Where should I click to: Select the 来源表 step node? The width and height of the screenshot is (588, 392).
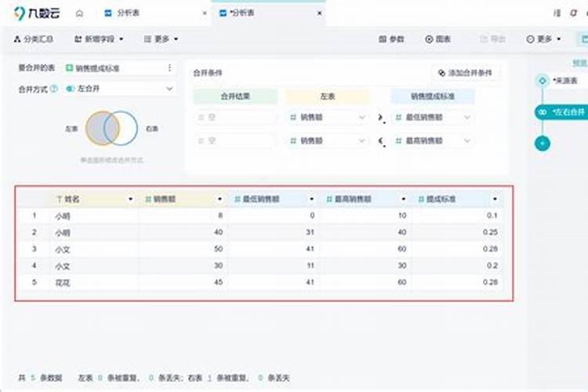(x=560, y=80)
